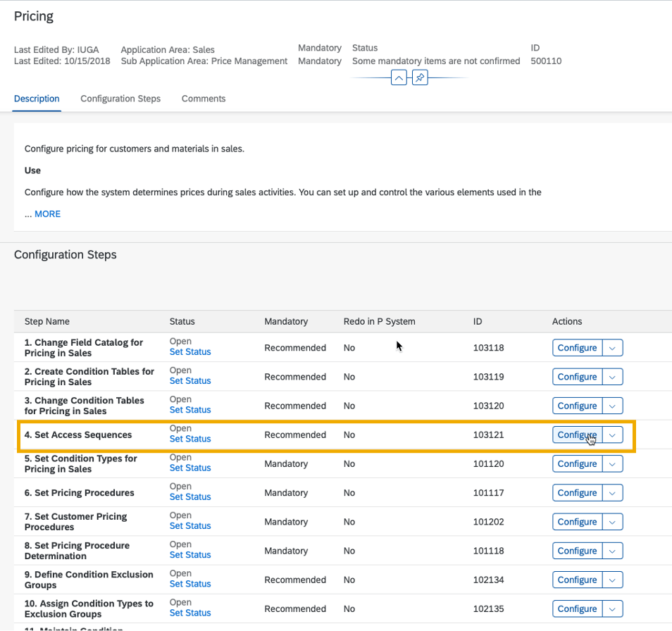Sort by the Step Name column header
This screenshot has width=672, height=631.
[x=47, y=322]
